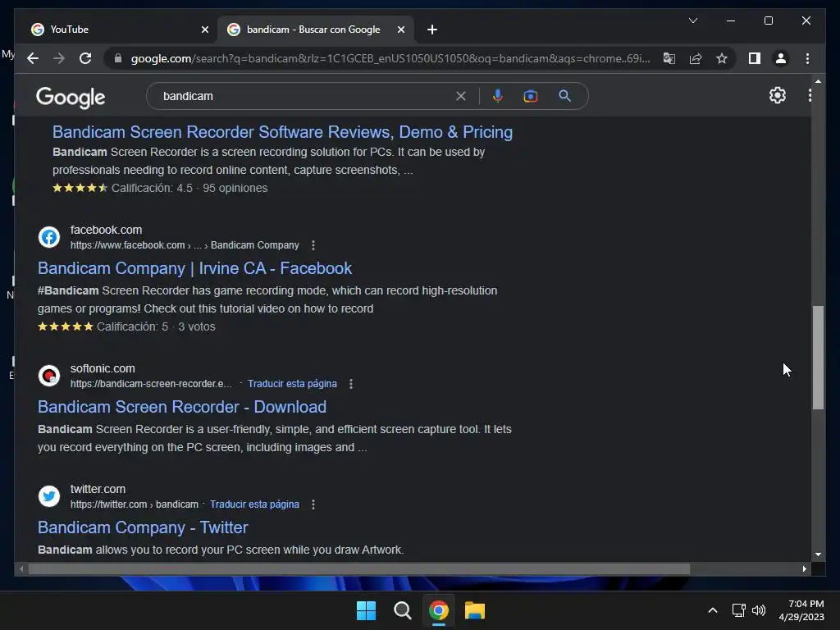Translate the Softonic page result
The height and width of the screenshot is (630, 840).
point(292,384)
